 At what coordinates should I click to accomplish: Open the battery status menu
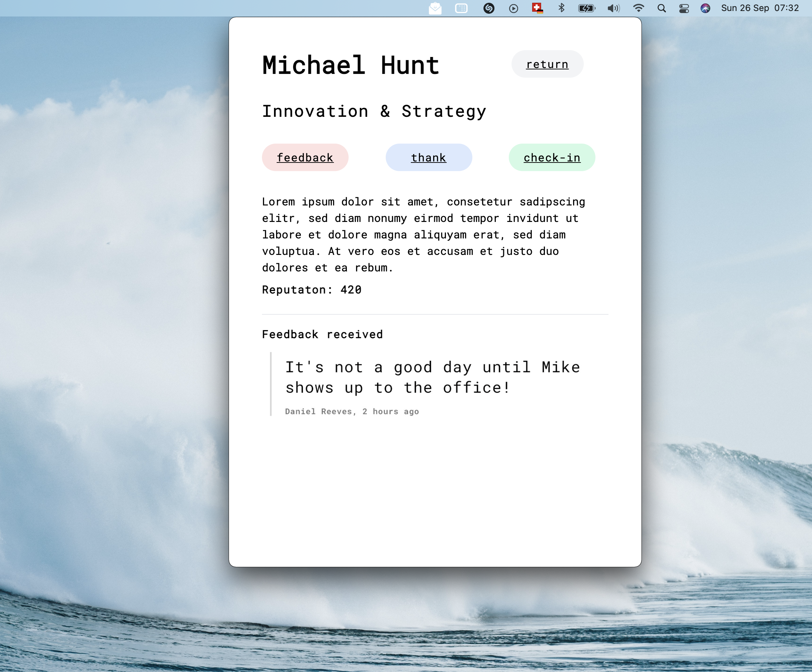coord(586,8)
